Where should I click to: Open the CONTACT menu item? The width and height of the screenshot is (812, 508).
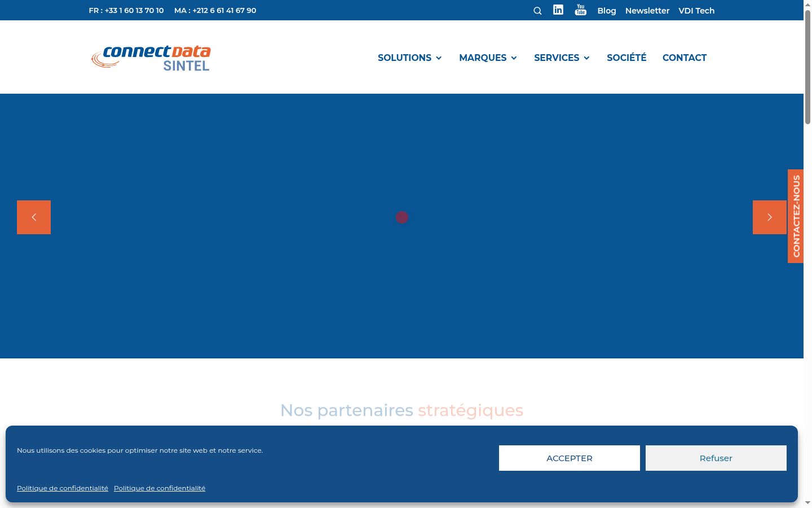pos(685,58)
